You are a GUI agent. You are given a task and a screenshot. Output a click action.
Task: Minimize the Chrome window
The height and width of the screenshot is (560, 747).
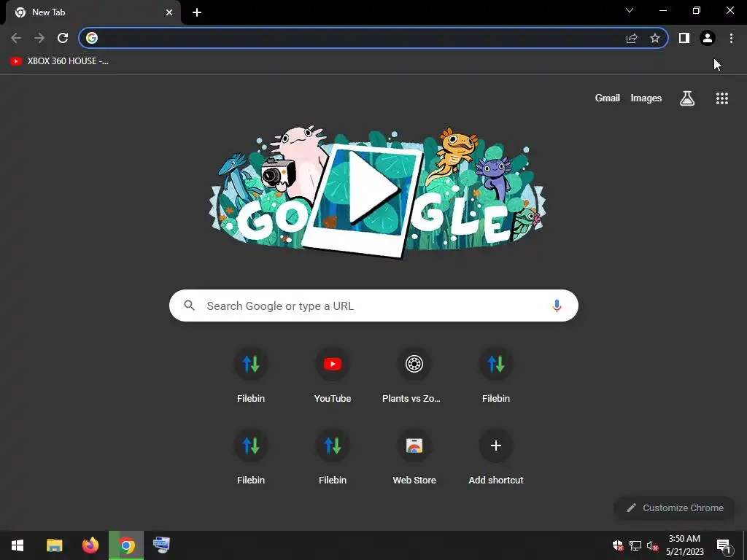click(663, 10)
